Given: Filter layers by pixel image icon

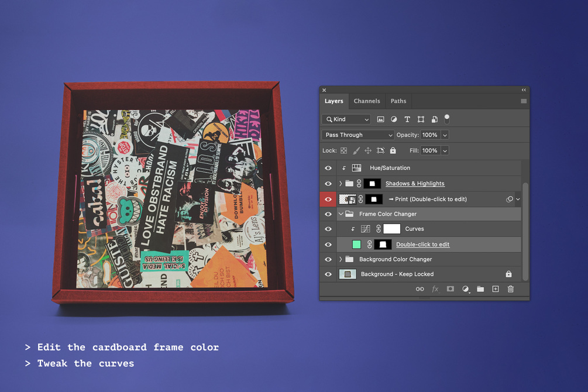Looking at the screenshot, I should coord(380,119).
